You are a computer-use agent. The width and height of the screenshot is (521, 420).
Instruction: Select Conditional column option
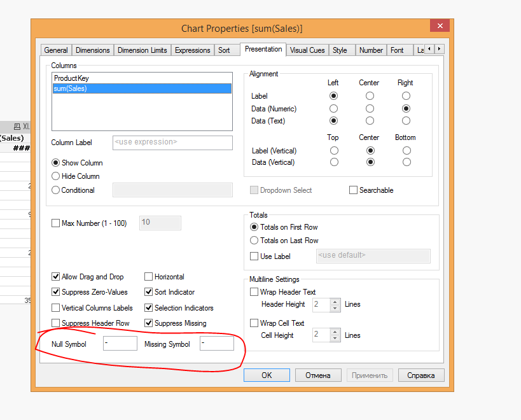56,190
